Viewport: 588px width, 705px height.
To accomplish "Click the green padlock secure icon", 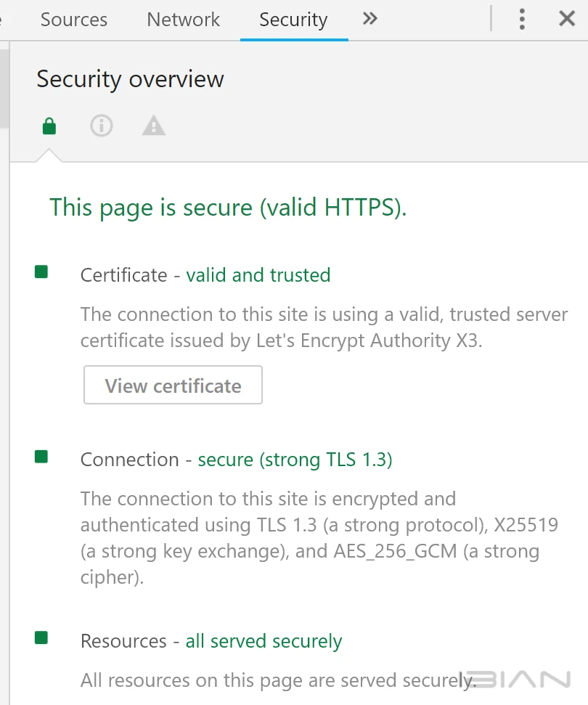I will (x=49, y=126).
